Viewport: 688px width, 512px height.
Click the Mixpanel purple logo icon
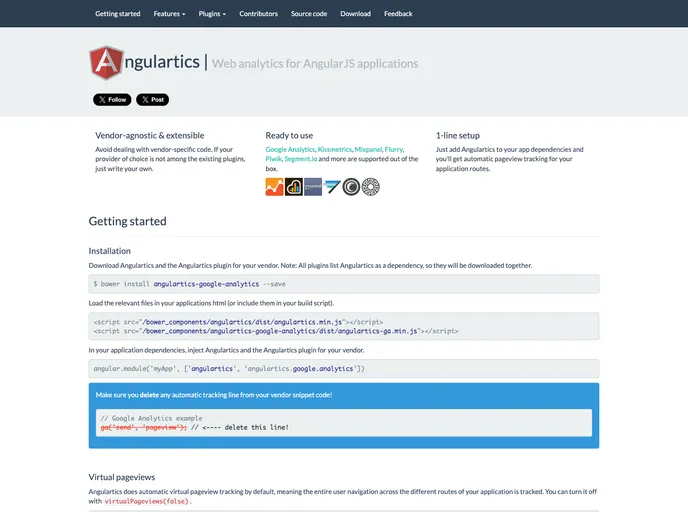tap(313, 187)
